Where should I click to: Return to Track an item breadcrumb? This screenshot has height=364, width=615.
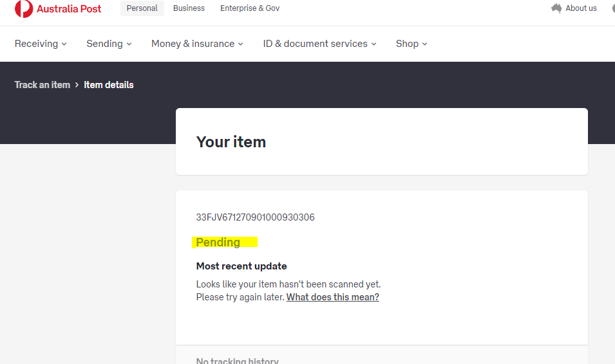[43, 85]
